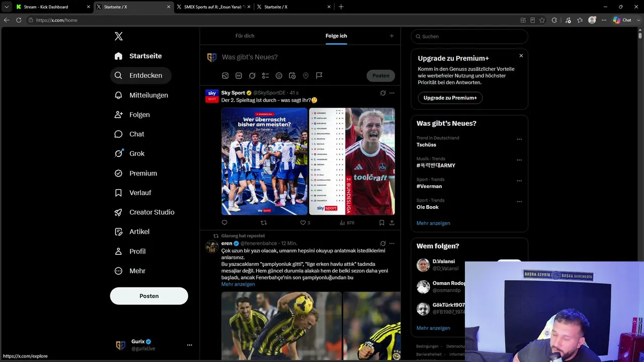Open the eren profile name link
Viewport: 644px width, 362px height.
coord(227,243)
